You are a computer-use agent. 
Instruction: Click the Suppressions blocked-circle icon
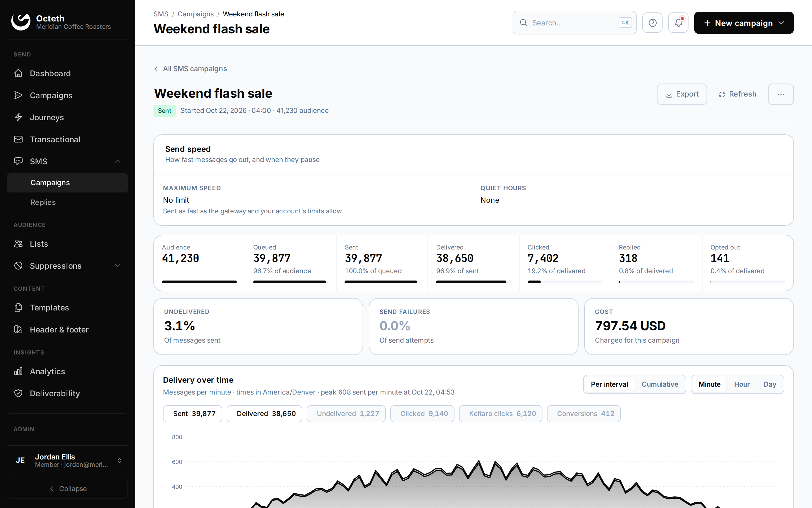click(18, 266)
